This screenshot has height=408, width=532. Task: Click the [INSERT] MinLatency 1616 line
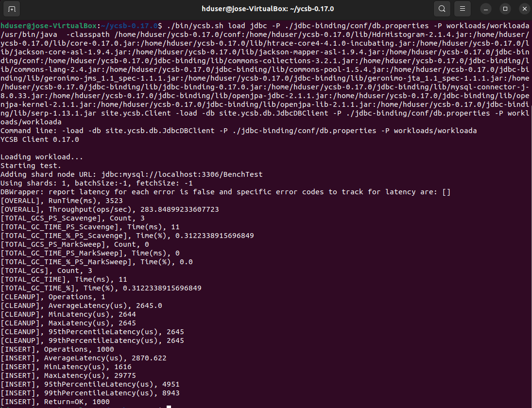[66, 367]
